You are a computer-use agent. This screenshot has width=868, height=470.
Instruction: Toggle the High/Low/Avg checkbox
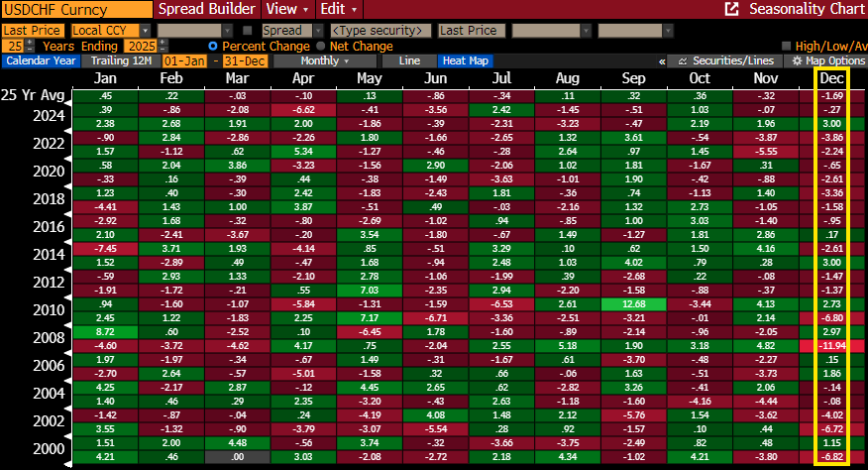tap(787, 46)
